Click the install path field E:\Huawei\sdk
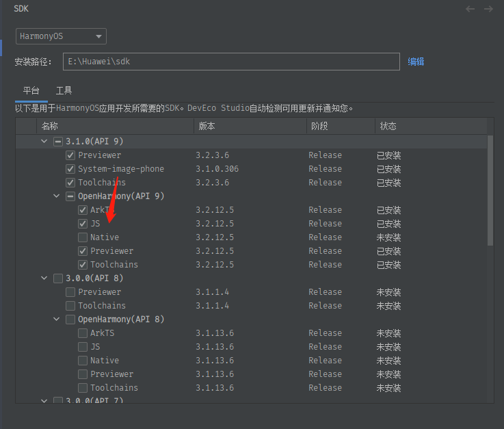The width and height of the screenshot is (504, 429). 231,62
